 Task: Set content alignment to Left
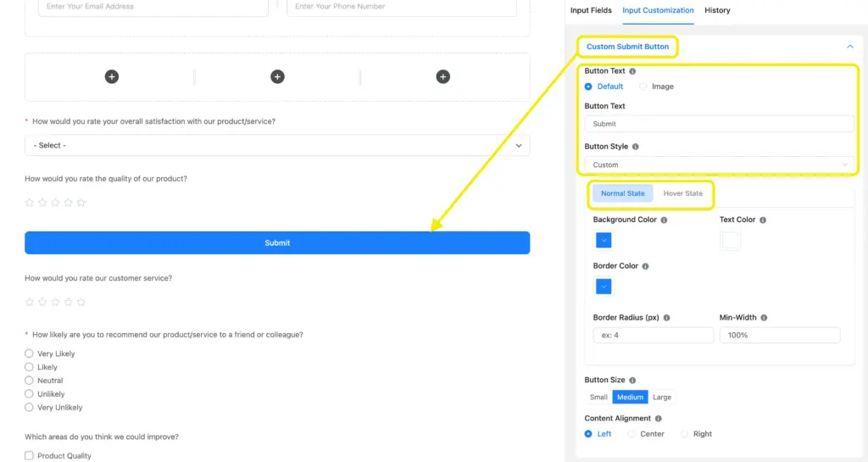click(588, 434)
